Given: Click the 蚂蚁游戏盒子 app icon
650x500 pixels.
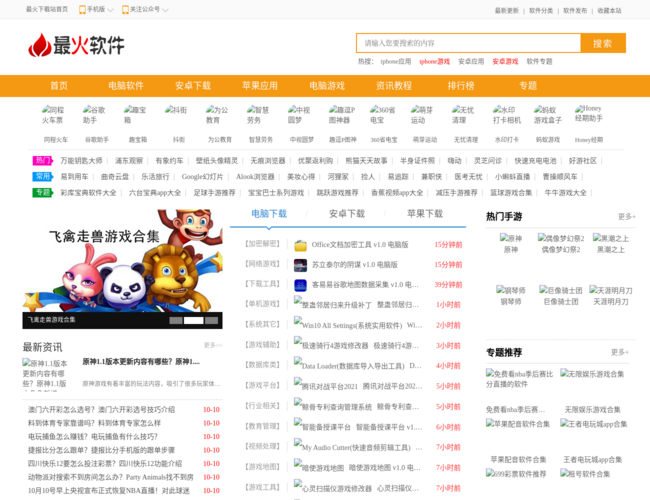Looking at the screenshot, I should (x=548, y=115).
